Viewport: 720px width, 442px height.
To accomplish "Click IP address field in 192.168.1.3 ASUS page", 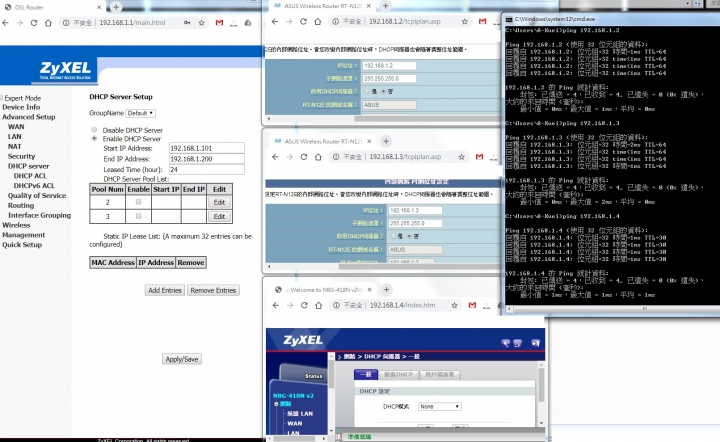I will (415, 210).
